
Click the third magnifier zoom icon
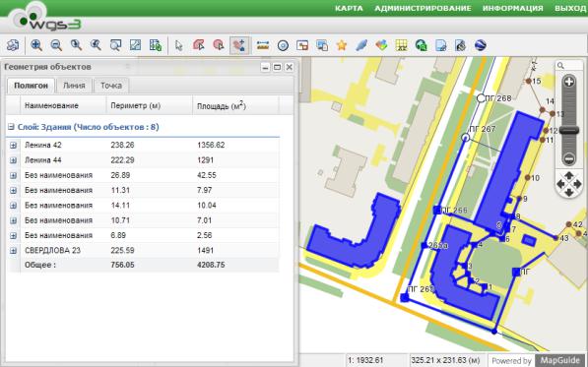(x=76, y=45)
